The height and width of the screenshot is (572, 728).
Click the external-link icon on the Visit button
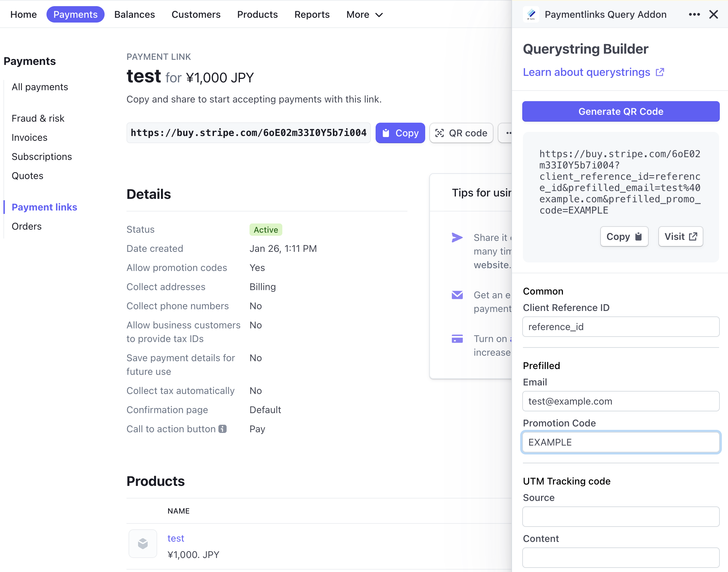point(693,236)
